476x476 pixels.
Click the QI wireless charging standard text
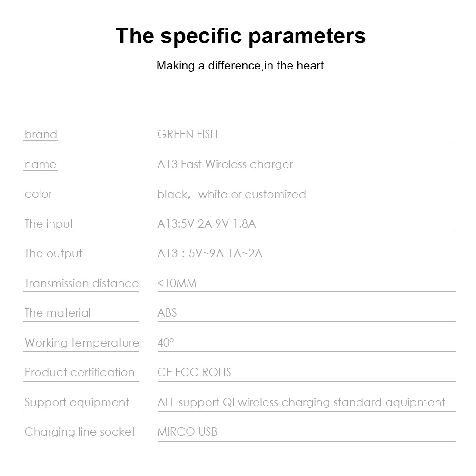(301, 402)
